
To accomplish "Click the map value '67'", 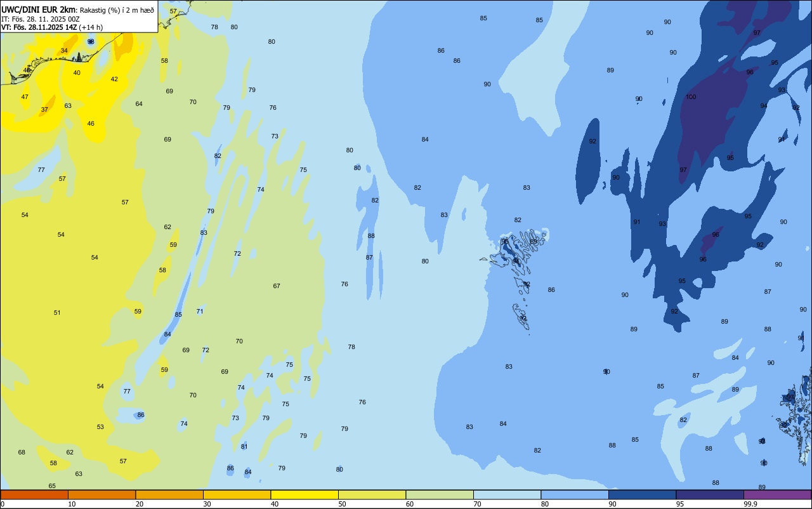I will pos(277,286).
